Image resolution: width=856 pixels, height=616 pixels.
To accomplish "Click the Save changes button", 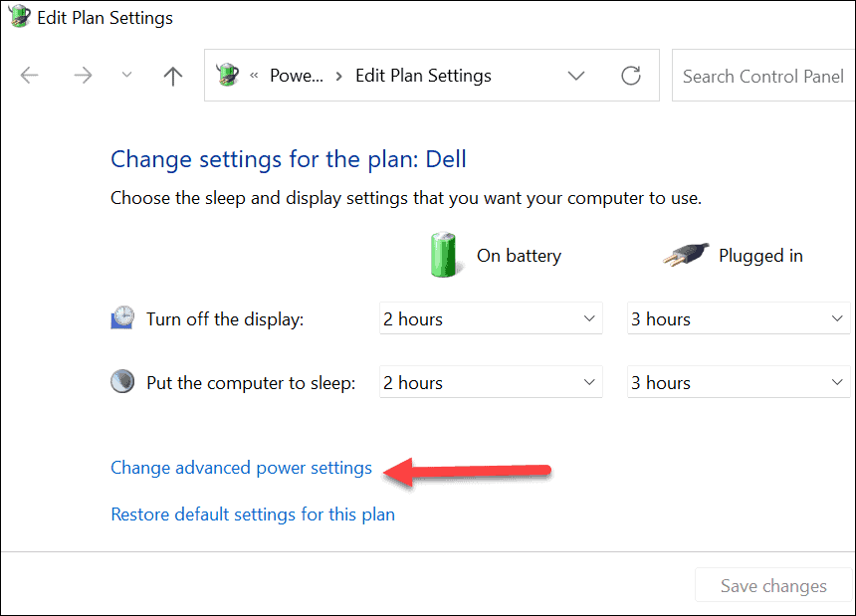I will [773, 585].
